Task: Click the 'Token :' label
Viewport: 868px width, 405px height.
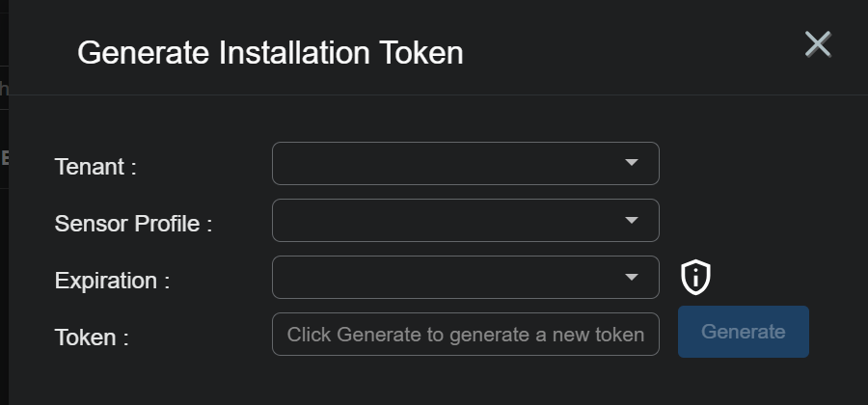Action: 92,337
